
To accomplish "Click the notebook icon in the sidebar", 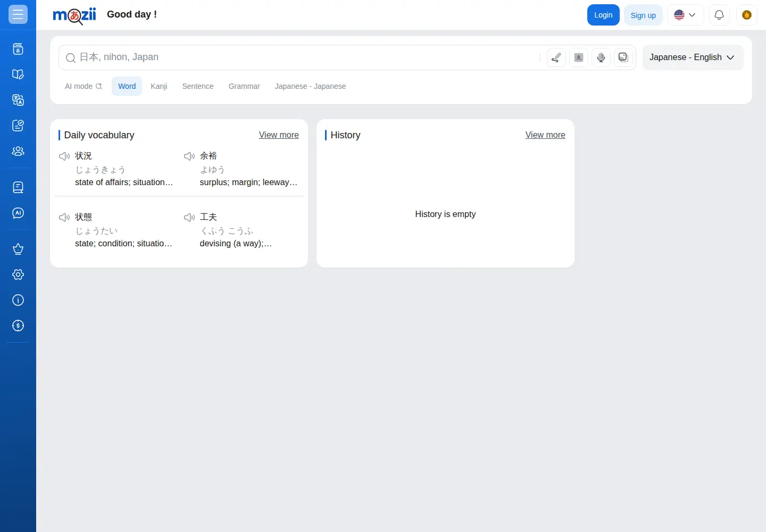I will click(18, 187).
